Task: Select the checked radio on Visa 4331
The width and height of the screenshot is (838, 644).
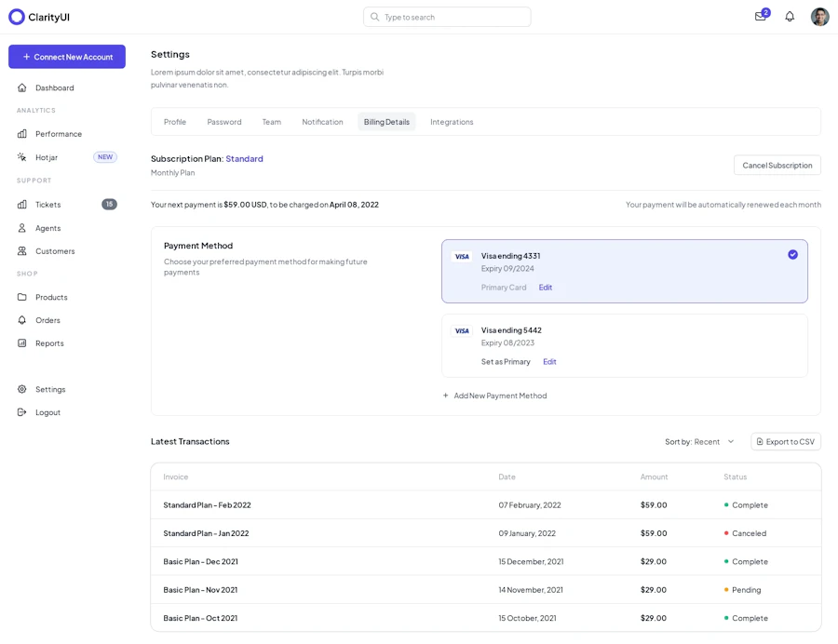Action: [x=792, y=255]
